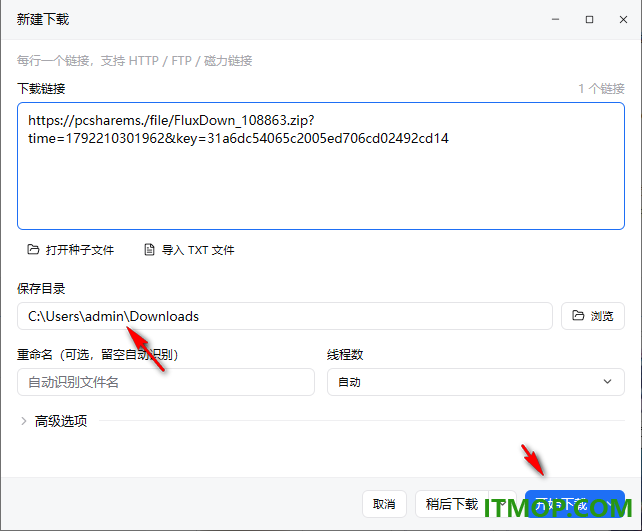Choose 稍后下载 to download later
Image resolution: width=642 pixels, height=531 pixels.
pos(452,504)
